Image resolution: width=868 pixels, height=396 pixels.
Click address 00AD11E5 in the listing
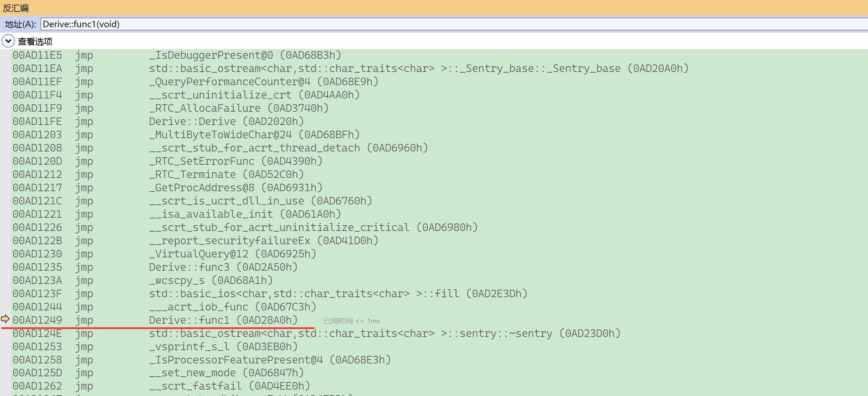point(37,55)
